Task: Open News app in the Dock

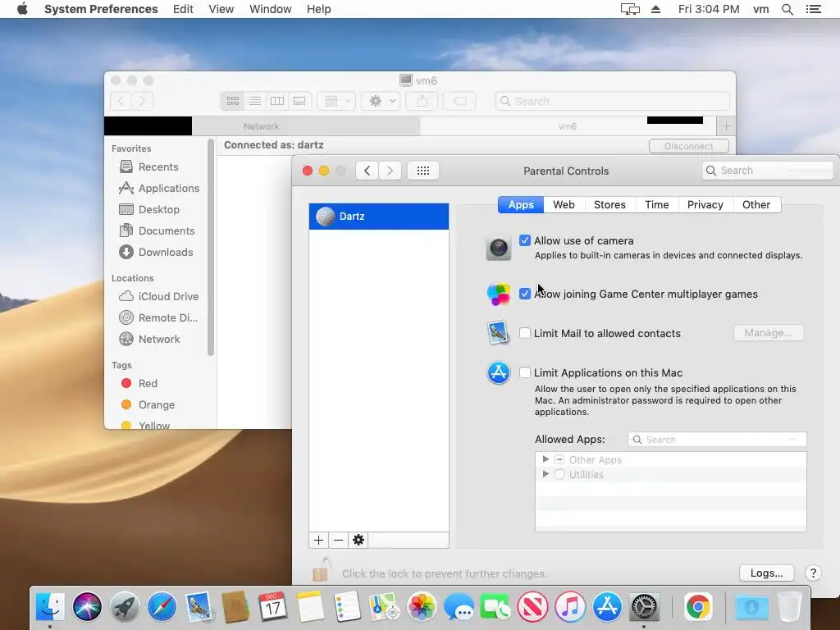Action: point(532,607)
